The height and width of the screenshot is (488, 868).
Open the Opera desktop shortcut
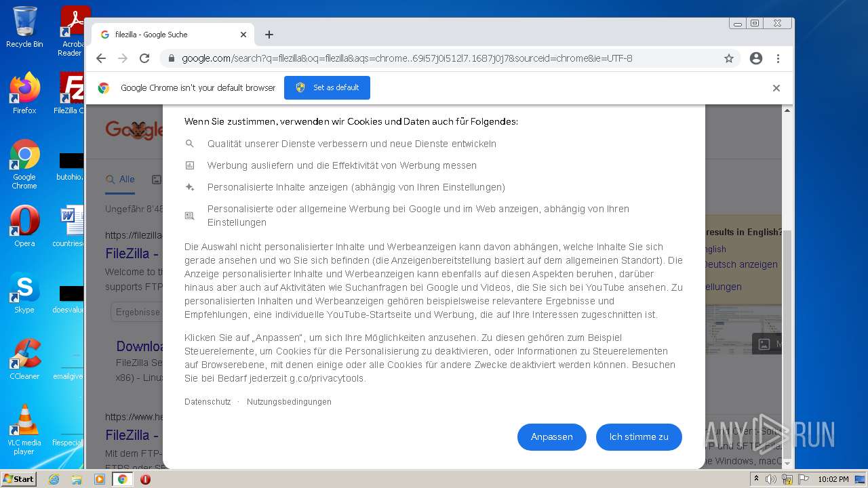click(x=24, y=226)
